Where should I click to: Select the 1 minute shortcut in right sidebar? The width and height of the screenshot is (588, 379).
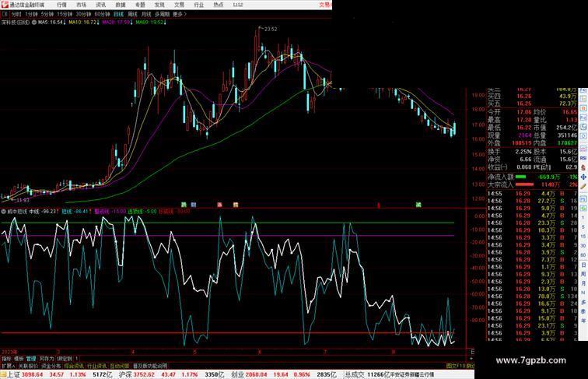(583, 218)
